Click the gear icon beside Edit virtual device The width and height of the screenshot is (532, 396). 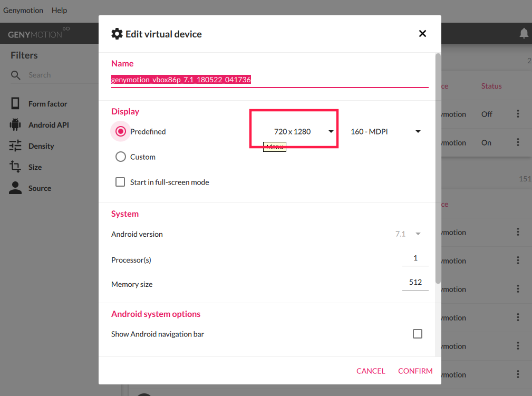coord(117,34)
